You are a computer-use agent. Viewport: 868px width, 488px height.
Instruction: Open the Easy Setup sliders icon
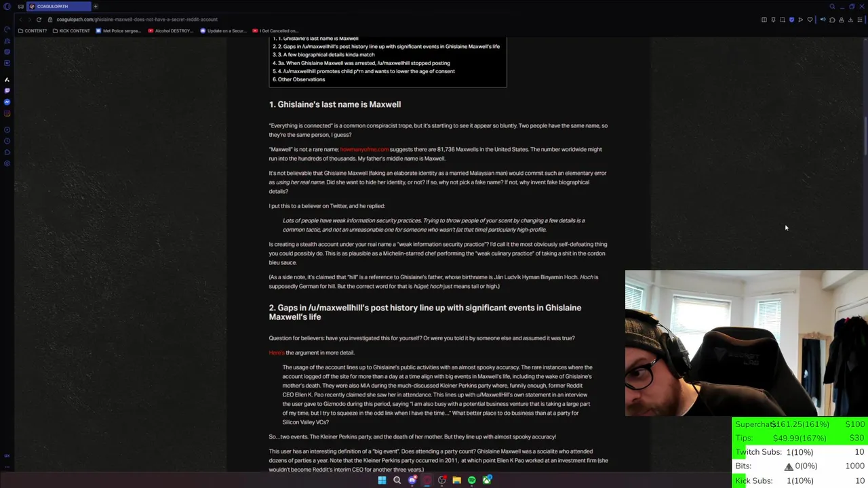[x=860, y=20]
